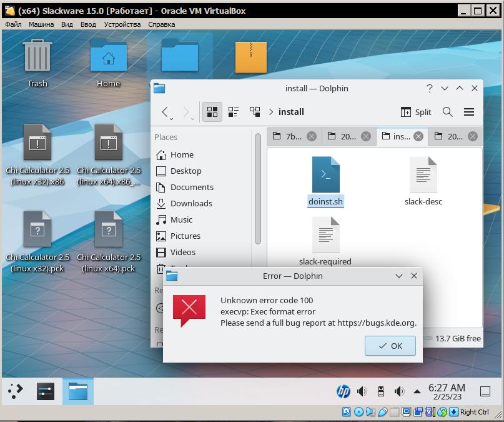
Task: Switch Dolphin to Details tree view mode
Action: pos(255,112)
